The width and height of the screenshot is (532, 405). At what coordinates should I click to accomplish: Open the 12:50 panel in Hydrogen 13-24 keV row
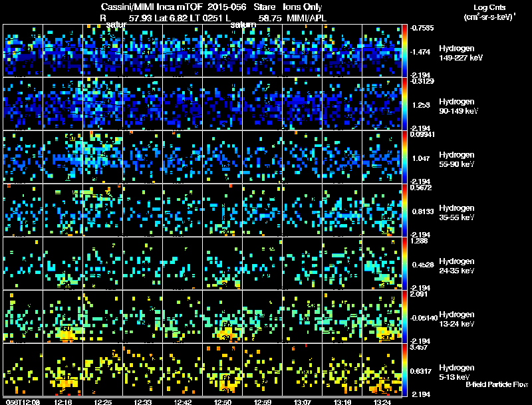[x=223, y=317]
